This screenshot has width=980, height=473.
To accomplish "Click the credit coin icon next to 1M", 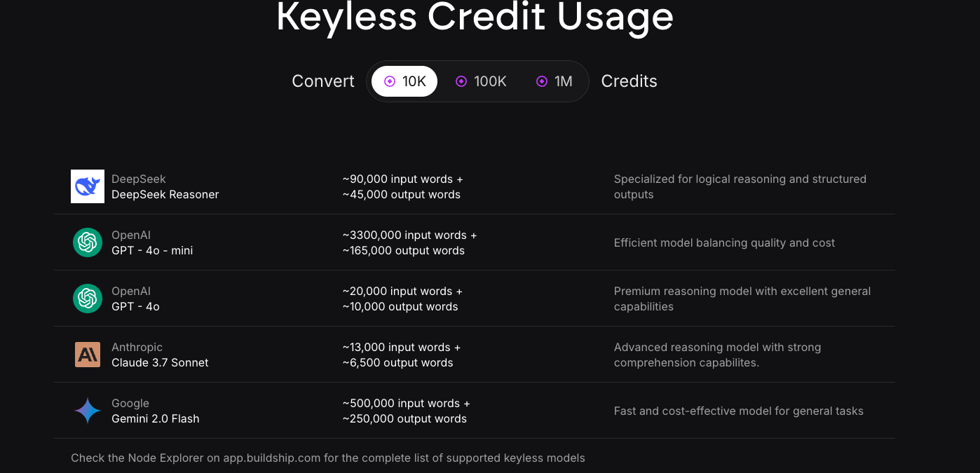I will [542, 81].
